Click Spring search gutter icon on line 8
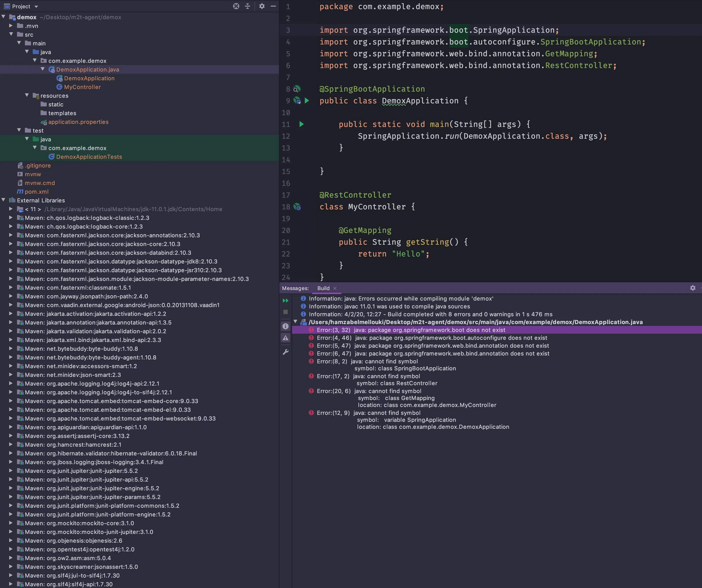Image resolution: width=702 pixels, height=588 pixels. (297, 89)
